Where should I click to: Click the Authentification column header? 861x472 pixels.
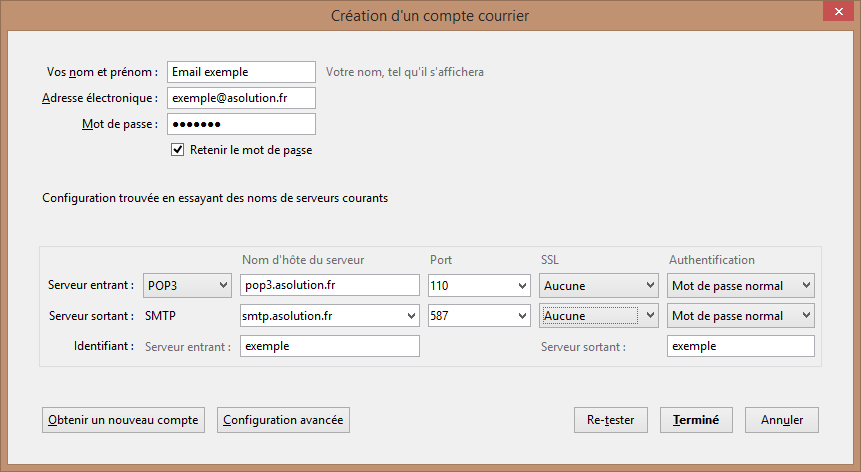pyautogui.click(x=712, y=260)
